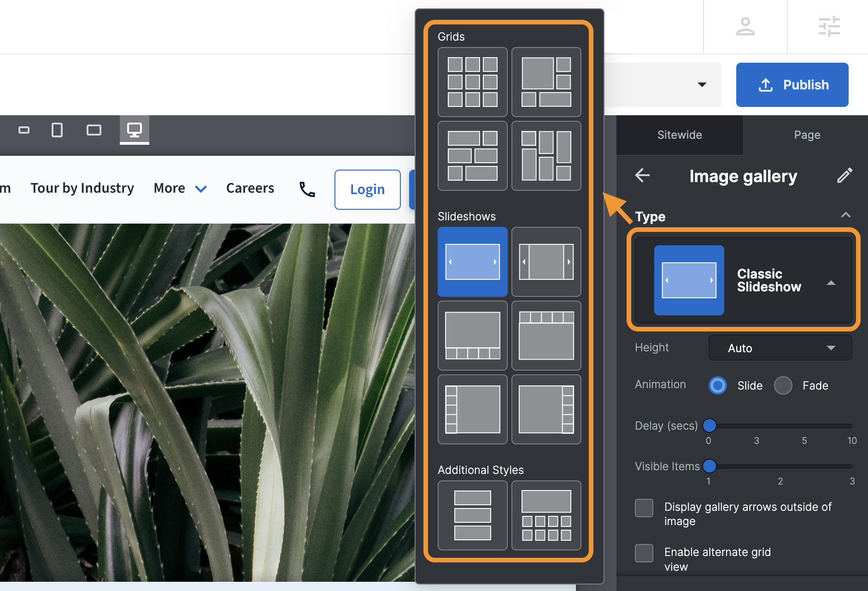
Task: Collapse the Type section chevron
Action: 845,215
